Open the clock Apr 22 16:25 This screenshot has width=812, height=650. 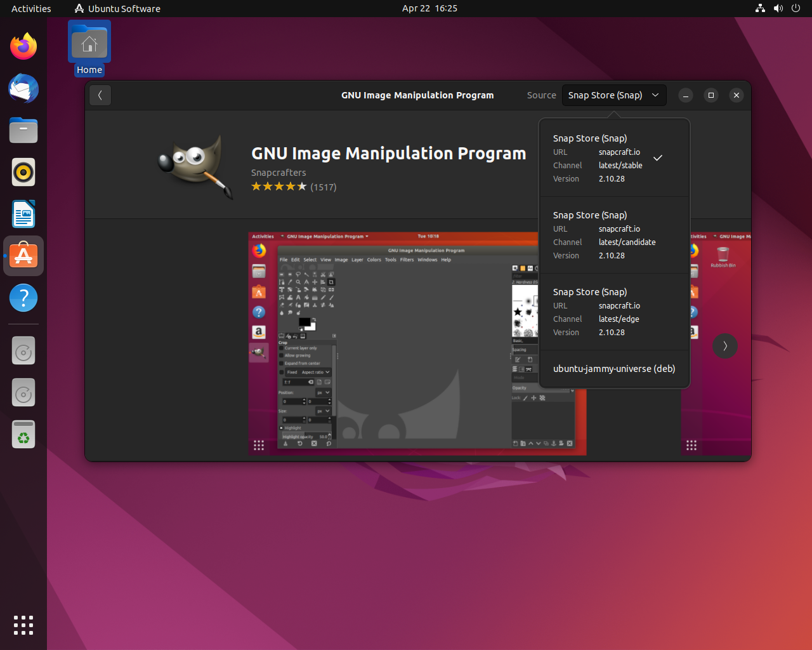tap(429, 8)
